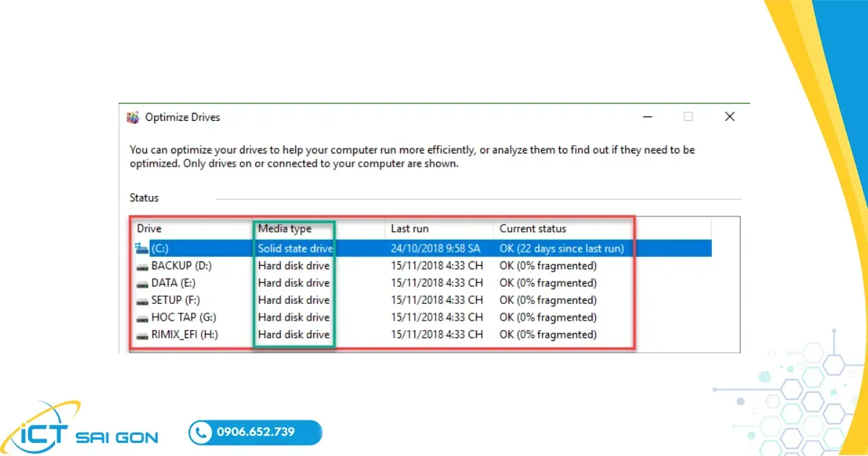Click the DATA (E:) drive icon

coord(141,283)
